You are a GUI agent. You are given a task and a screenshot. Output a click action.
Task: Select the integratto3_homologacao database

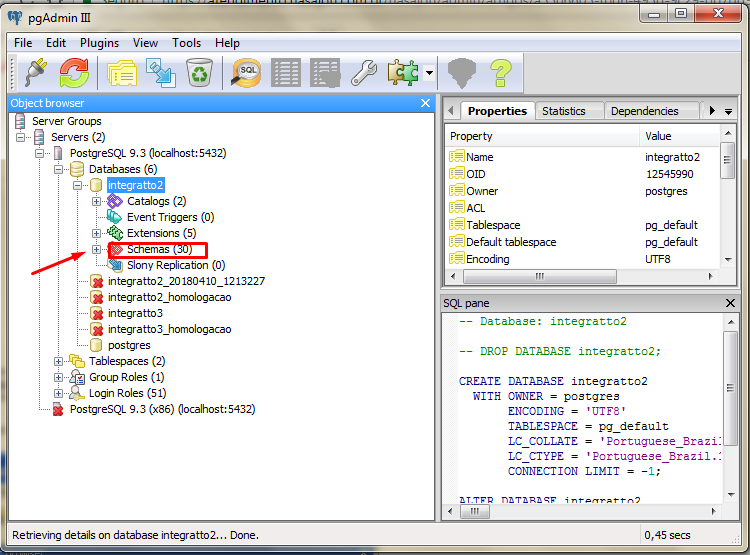point(169,329)
